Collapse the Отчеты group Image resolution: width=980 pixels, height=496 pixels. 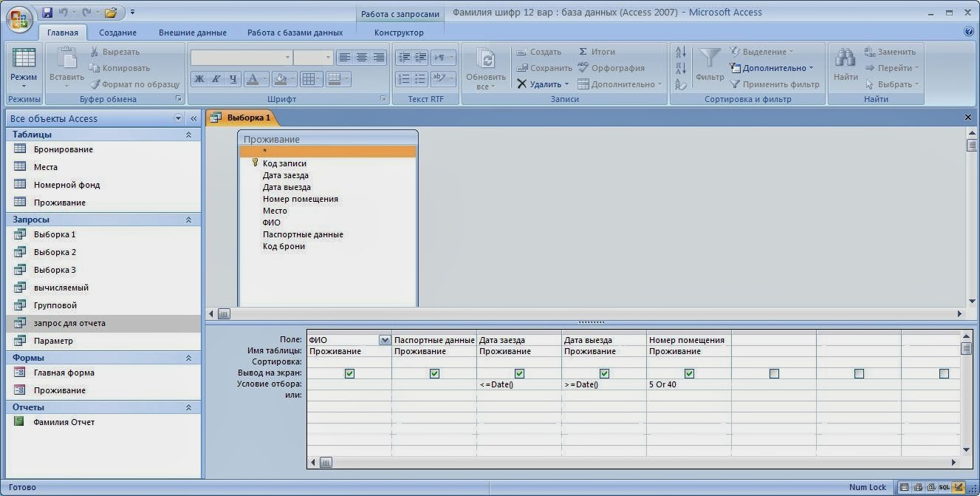(x=188, y=407)
